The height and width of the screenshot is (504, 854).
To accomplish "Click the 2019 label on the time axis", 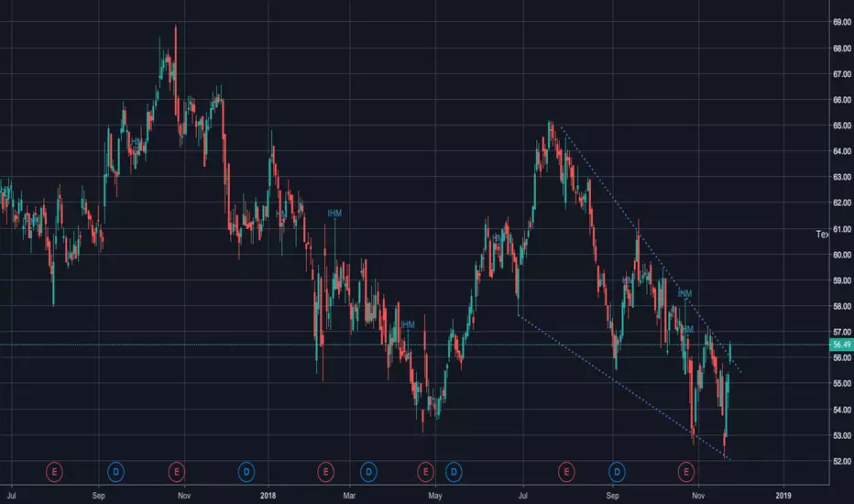I will click(783, 495).
